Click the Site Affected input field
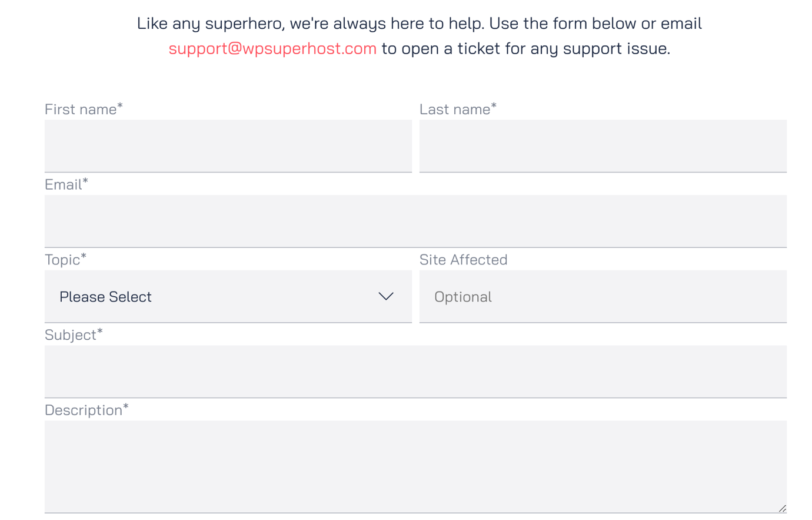Screen dimensions: 812x520 [x=603, y=296]
